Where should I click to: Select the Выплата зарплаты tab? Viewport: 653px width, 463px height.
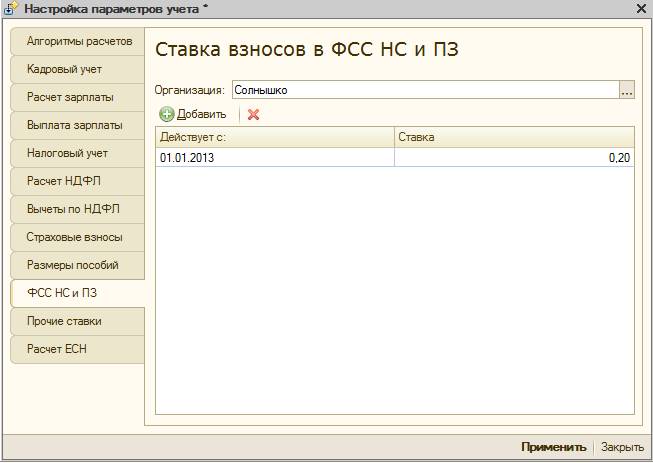(x=77, y=125)
